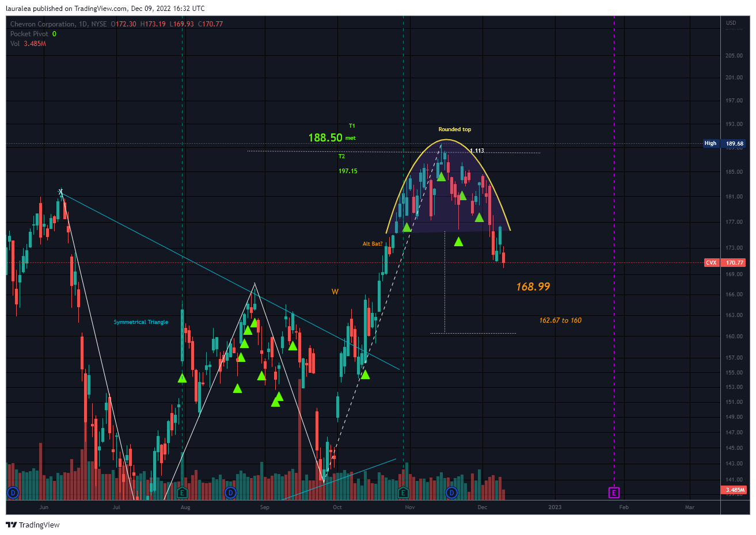756x535 pixels.
Task: Select the '162.67 to 160' annotation
Action: (x=560, y=320)
